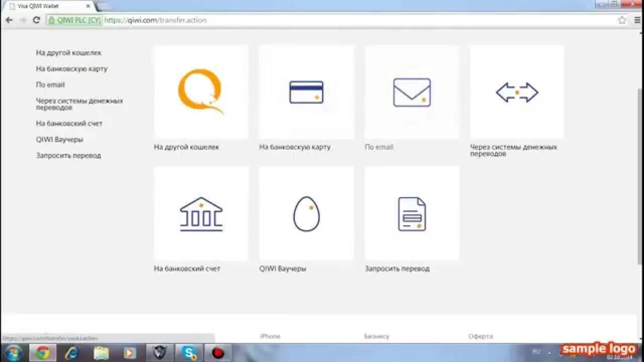Bookmark page with the star icon
This screenshot has width=644, height=362.
[x=622, y=20]
